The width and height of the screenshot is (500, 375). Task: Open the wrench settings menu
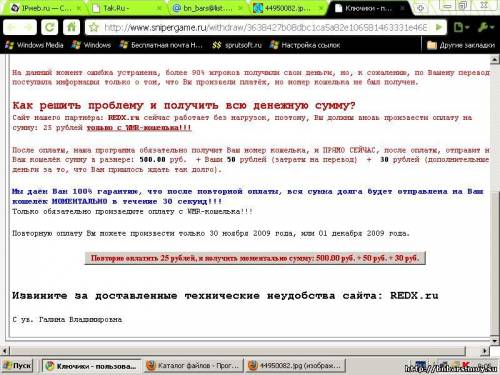tap(485, 27)
